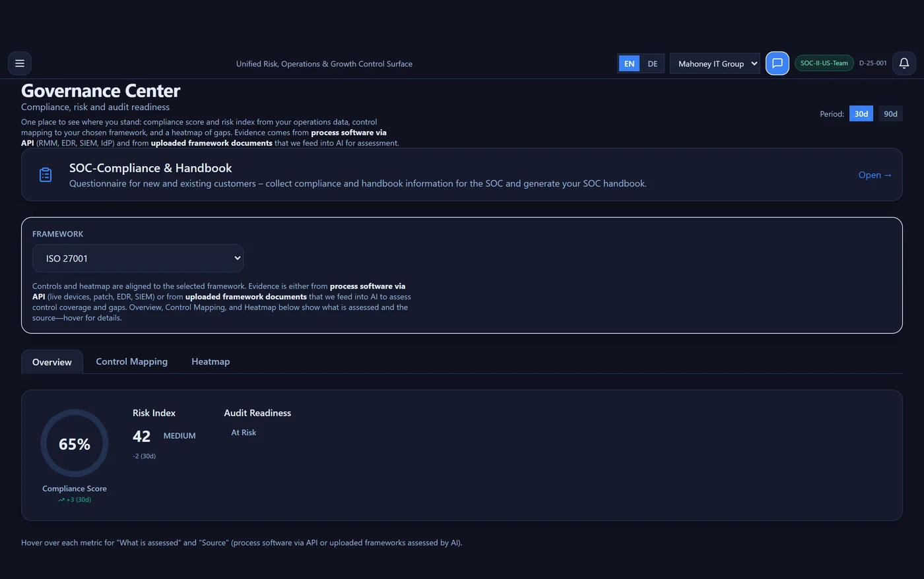Open the Mahoney IT Group selector
This screenshot has height=579, width=924.
[x=715, y=63]
